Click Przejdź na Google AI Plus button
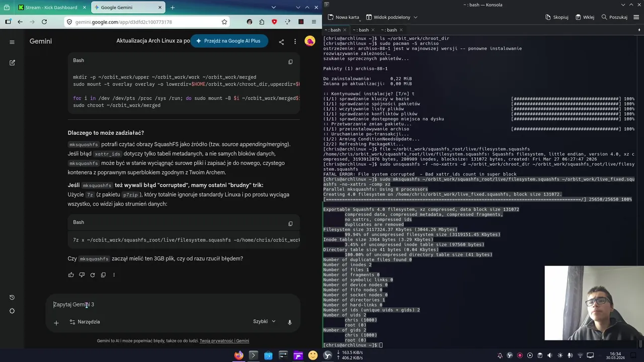This screenshot has height=362, width=644. pos(229,41)
